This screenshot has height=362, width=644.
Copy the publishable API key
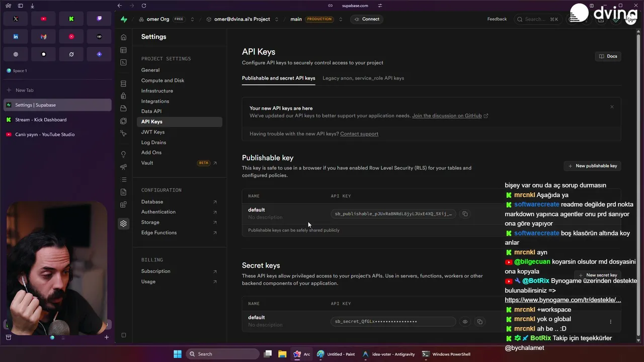pos(465,214)
